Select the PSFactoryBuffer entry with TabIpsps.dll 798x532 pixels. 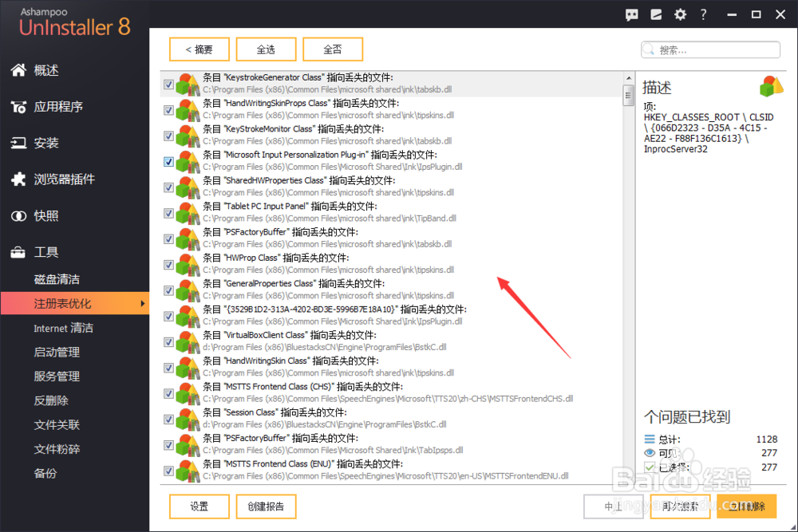pyautogui.click(x=391, y=444)
